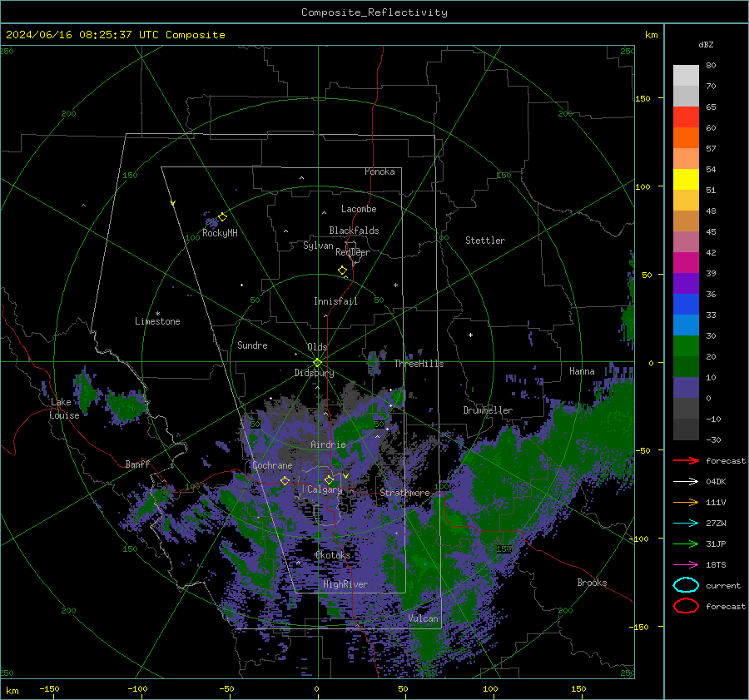This screenshot has height=700, width=749.
Task: Click the Airdrie city label
Action: tap(328, 444)
